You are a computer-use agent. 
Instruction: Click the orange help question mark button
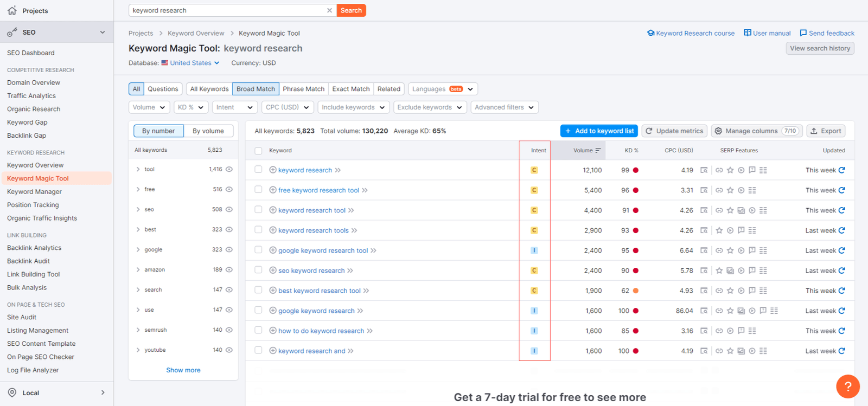[848, 386]
